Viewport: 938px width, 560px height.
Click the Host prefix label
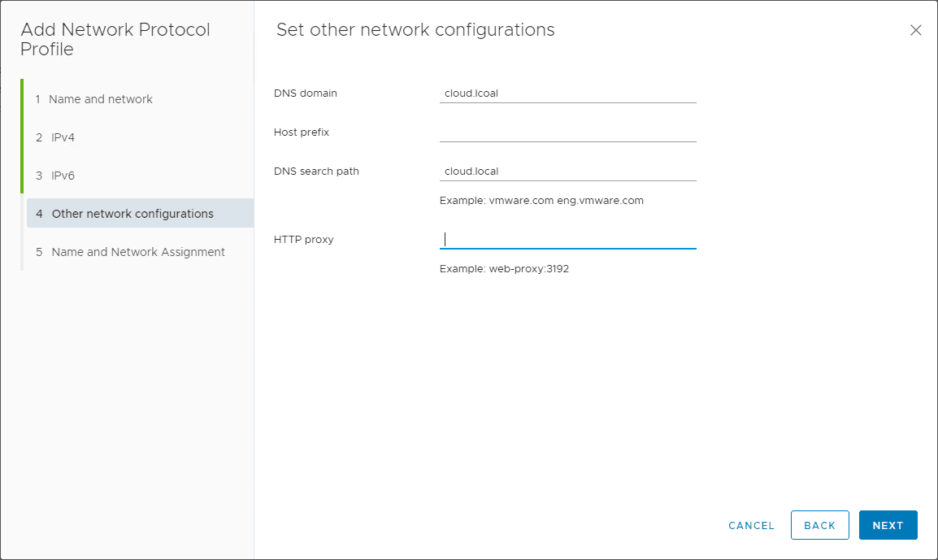(302, 132)
